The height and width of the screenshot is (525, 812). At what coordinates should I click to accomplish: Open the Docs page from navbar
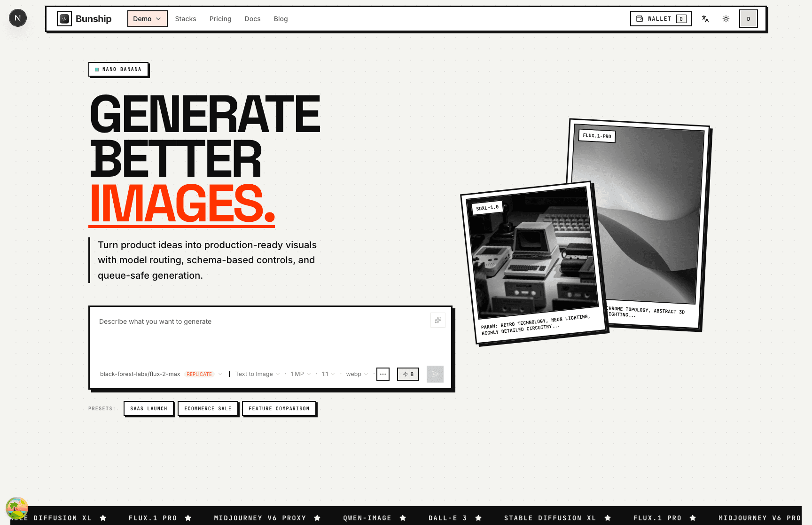point(252,19)
